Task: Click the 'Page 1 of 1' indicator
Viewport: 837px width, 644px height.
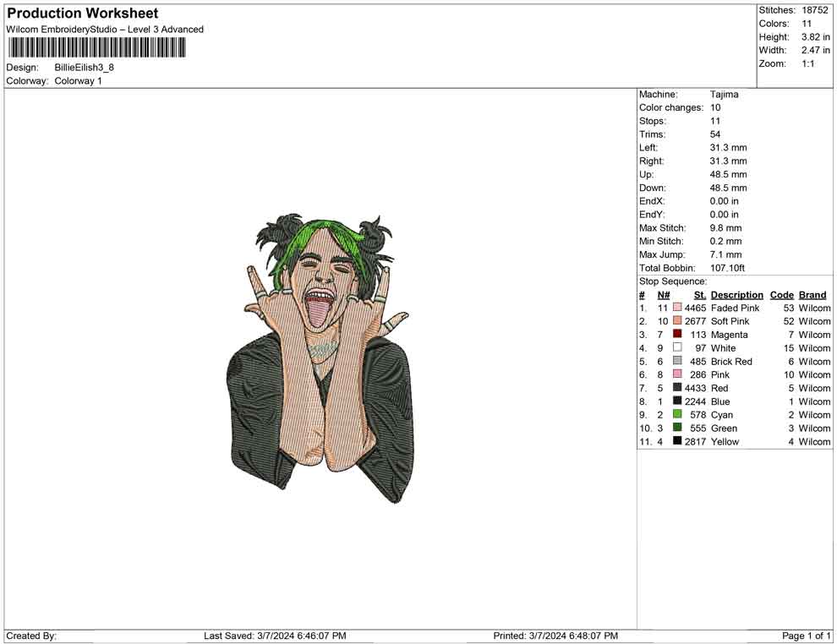Action: click(806, 636)
